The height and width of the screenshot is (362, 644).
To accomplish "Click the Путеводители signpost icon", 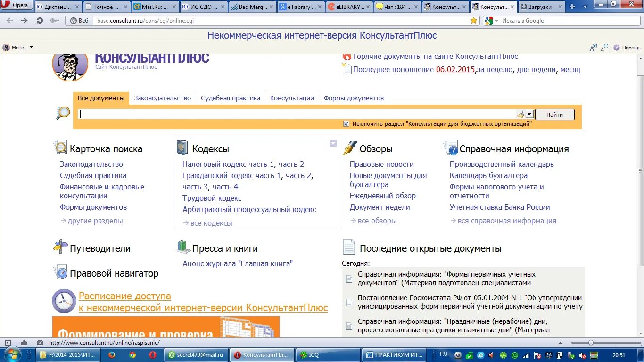I will [x=60, y=247].
